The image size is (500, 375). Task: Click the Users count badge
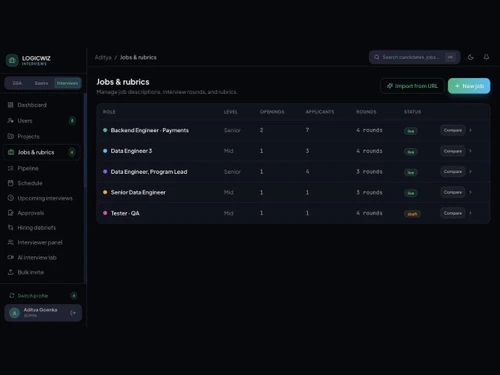(x=72, y=121)
